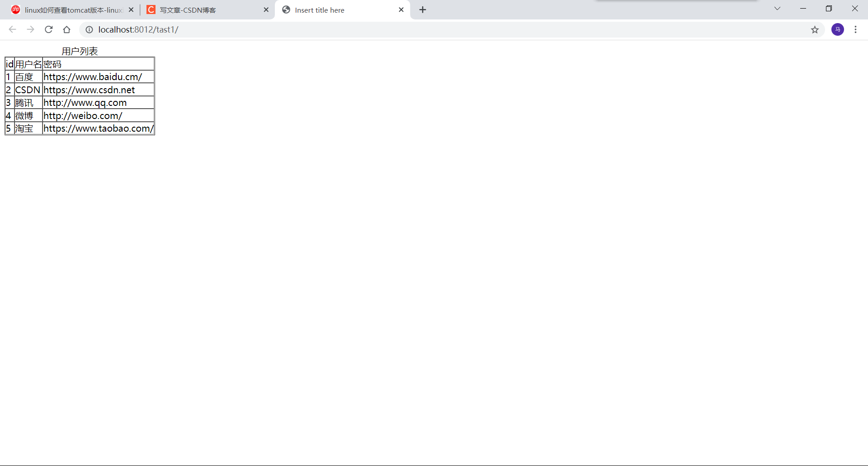Click the CSDN favicon on the second tab
Viewport: 868px width, 466px height.
(x=151, y=10)
